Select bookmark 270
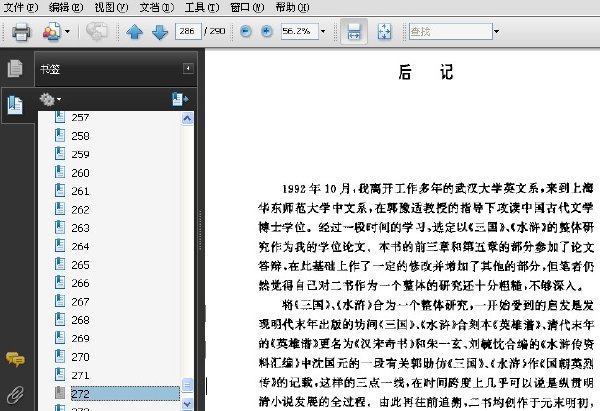The image size is (600, 411). [x=80, y=357]
